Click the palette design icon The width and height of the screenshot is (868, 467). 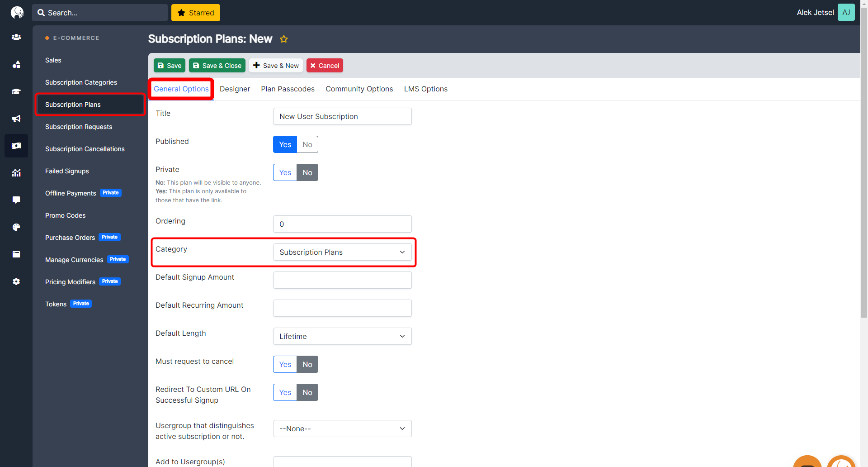16,227
